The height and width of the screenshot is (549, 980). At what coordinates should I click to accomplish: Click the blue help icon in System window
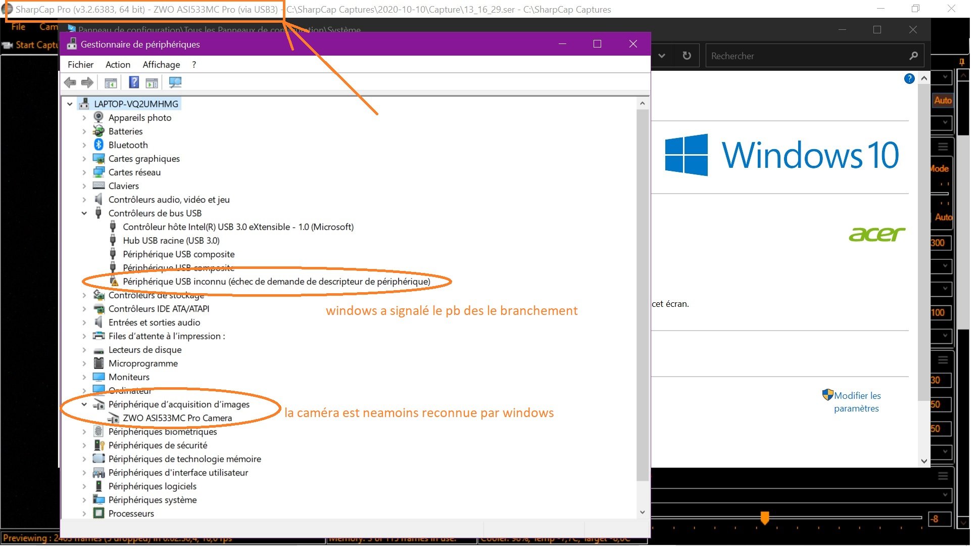[909, 78]
